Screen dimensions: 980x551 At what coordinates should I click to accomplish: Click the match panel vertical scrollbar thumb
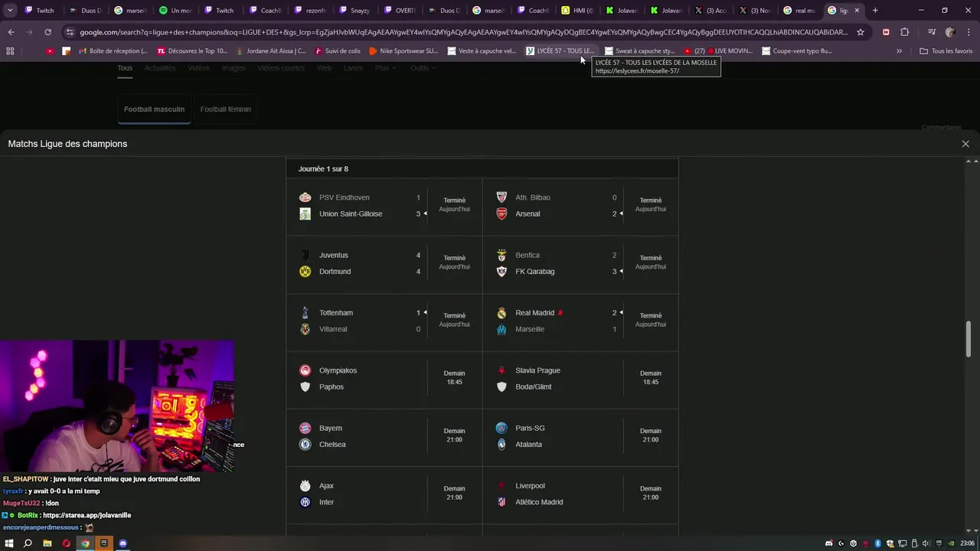pyautogui.click(x=969, y=338)
